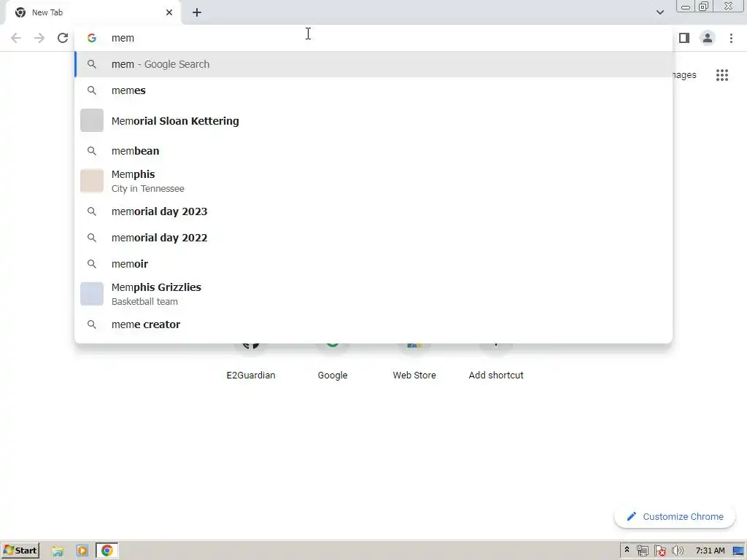Click the Memphis city thumbnail image
This screenshot has width=747, height=560.
click(x=92, y=181)
